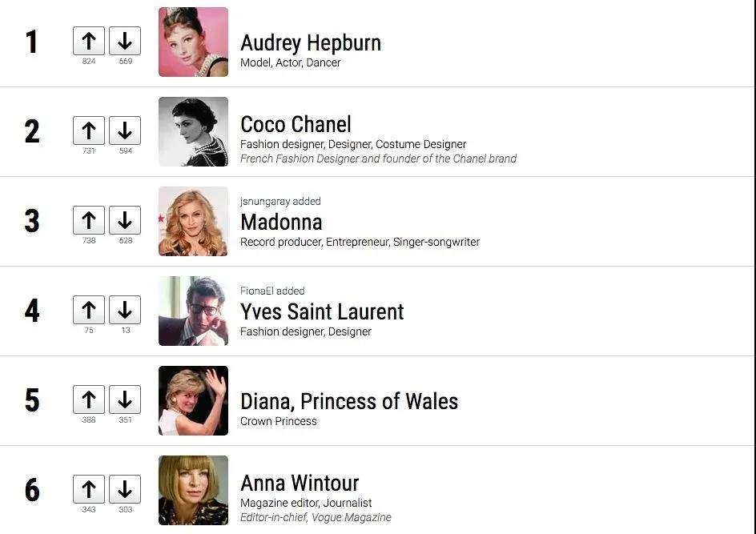The width and height of the screenshot is (756, 534).
Task: Upvote Audrey Hepburn with the up arrow
Action: 89,41
